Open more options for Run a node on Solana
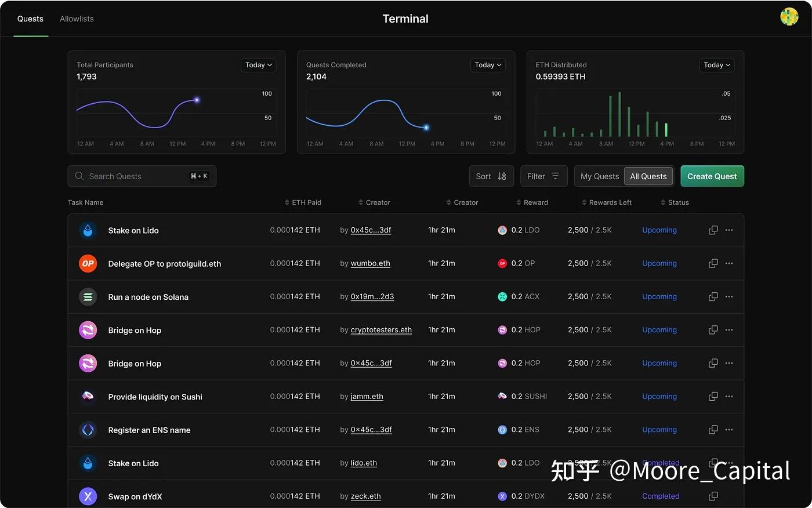Image resolution: width=812 pixels, height=508 pixels. coord(729,296)
